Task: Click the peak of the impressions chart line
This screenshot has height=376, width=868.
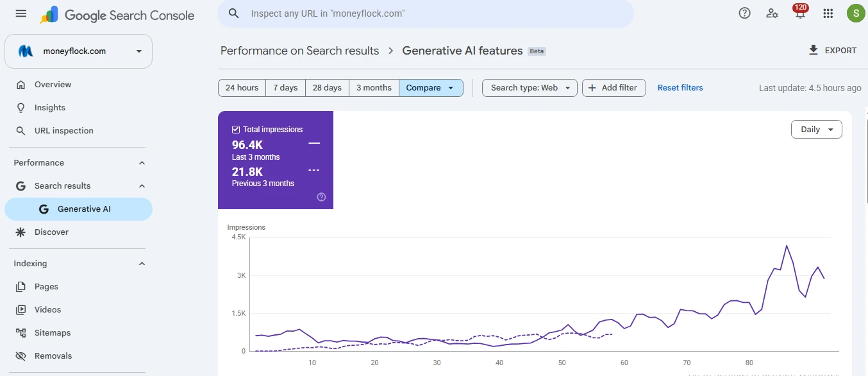Action: (787, 246)
